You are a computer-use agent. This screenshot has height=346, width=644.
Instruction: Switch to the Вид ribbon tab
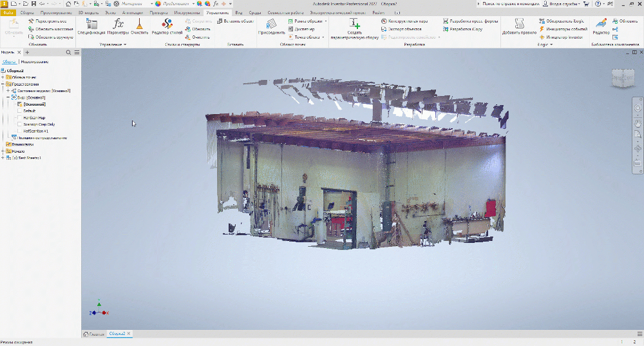coord(239,13)
